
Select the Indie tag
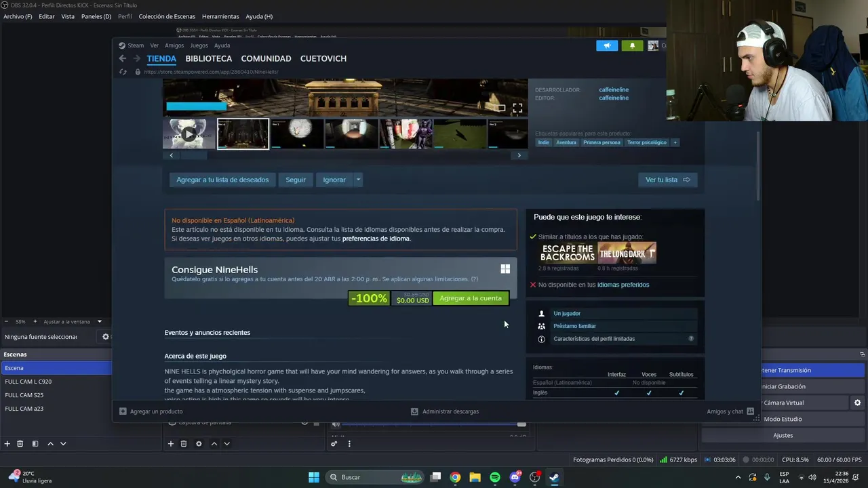(x=544, y=142)
